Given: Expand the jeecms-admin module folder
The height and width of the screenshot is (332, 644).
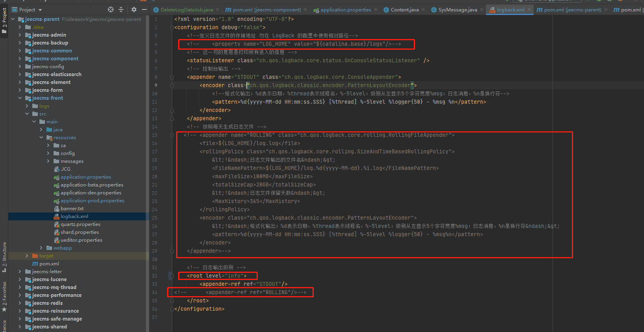Looking at the screenshot, I should [20, 35].
